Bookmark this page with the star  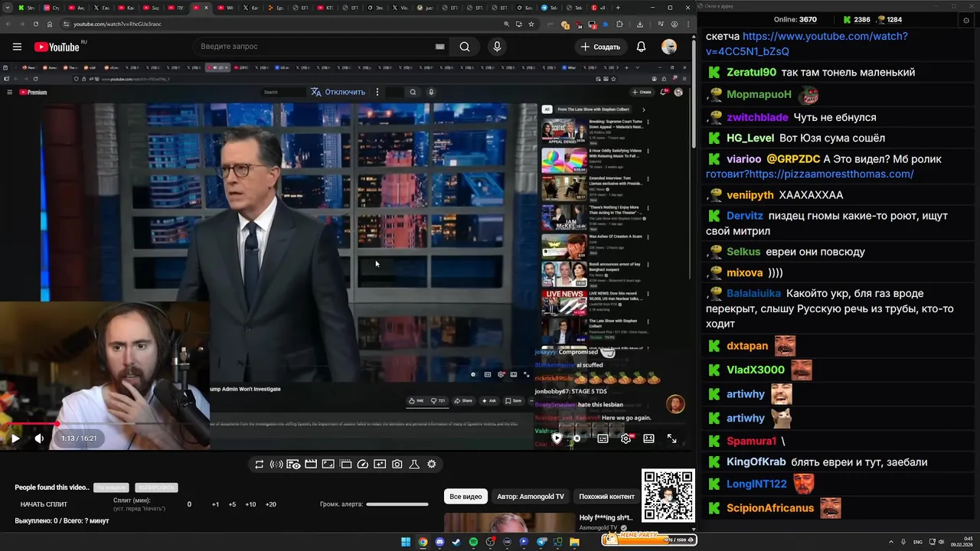(x=531, y=24)
